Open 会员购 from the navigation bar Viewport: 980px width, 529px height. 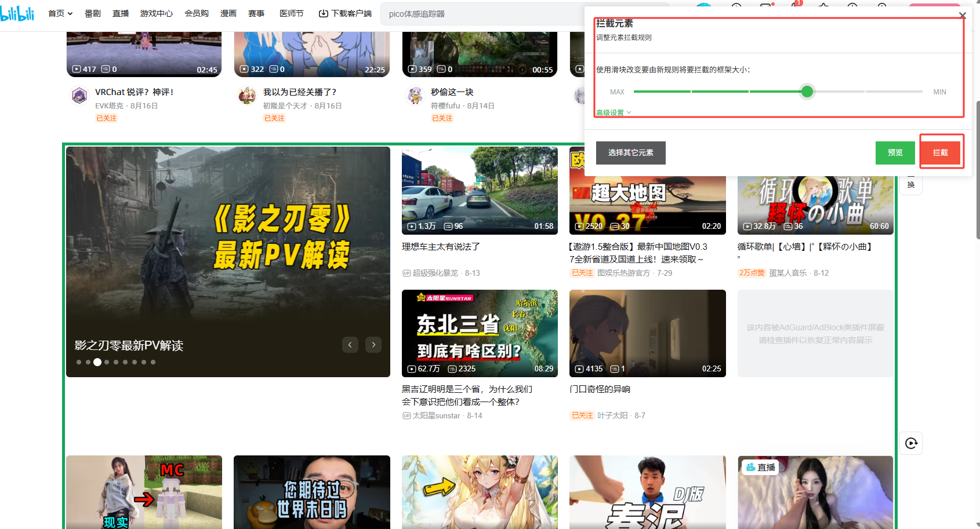(x=197, y=13)
